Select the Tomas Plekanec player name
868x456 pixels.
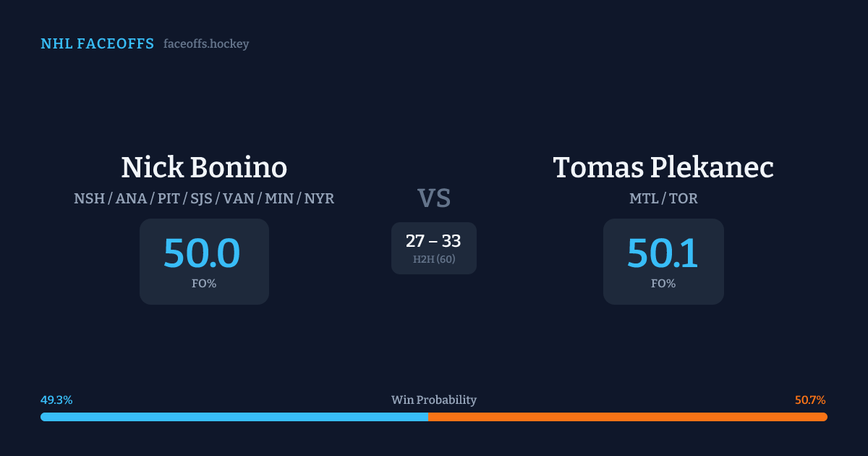click(x=663, y=168)
